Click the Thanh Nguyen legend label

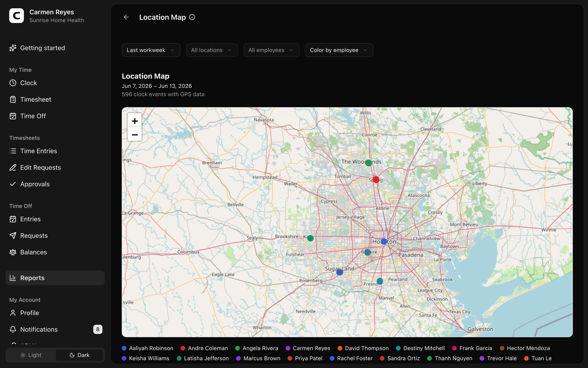(x=453, y=358)
